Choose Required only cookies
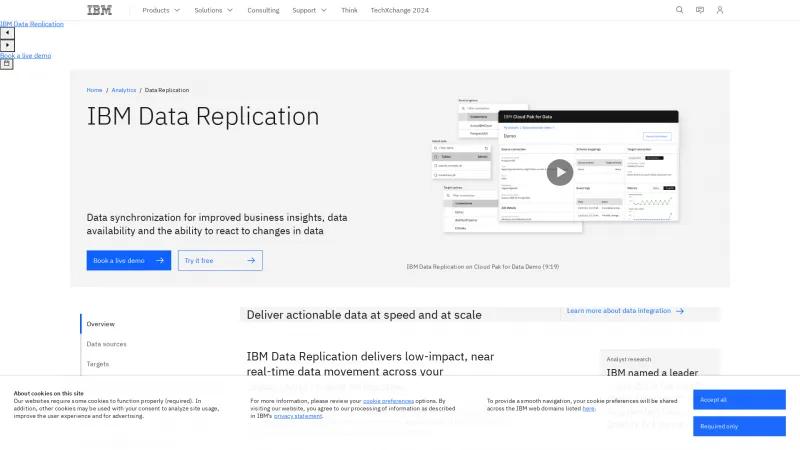This screenshot has height=450, width=800. [x=739, y=426]
